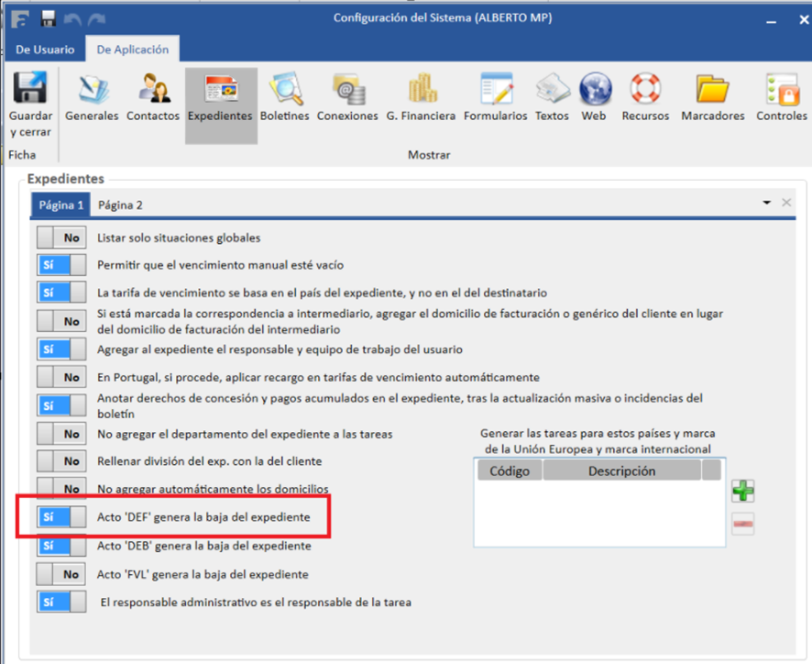Click the Guardar y cerrar icon
The height and width of the screenshot is (664, 812).
(30, 90)
